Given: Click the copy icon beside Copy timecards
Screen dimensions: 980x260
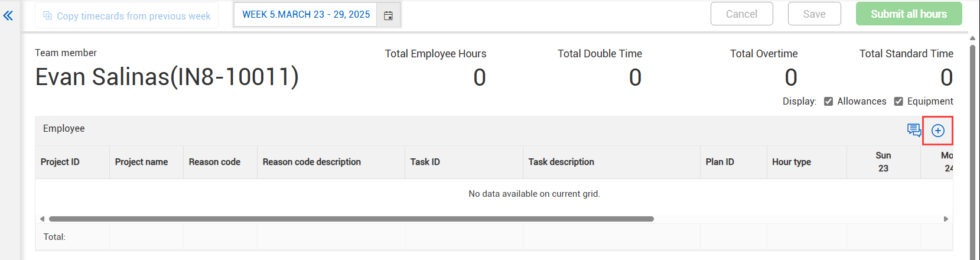Looking at the screenshot, I should tap(48, 16).
